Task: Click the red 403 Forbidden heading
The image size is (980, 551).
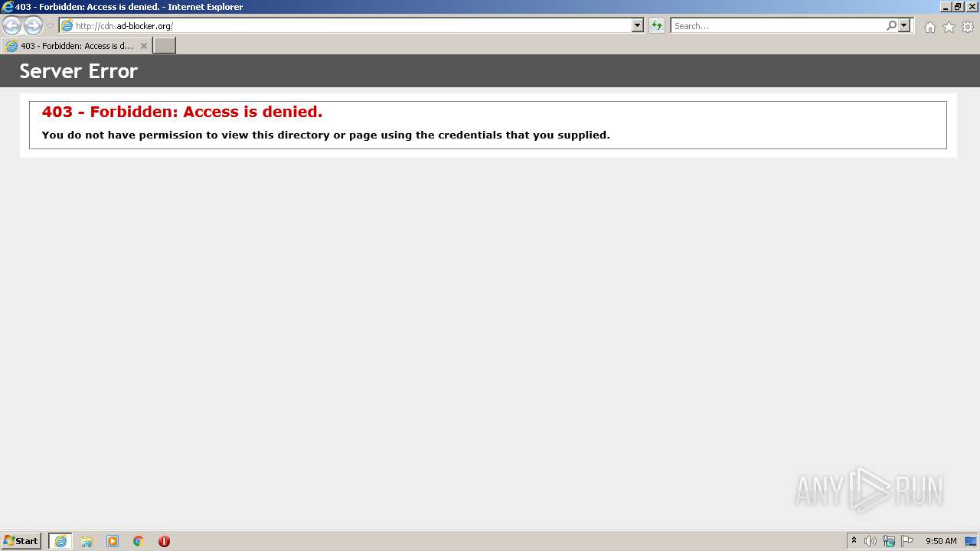Action: point(182,112)
